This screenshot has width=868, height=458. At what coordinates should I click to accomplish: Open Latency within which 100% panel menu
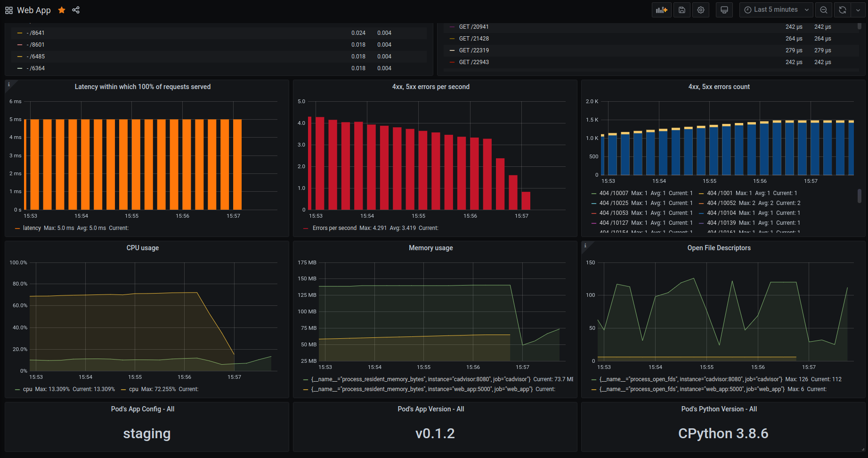tap(143, 87)
